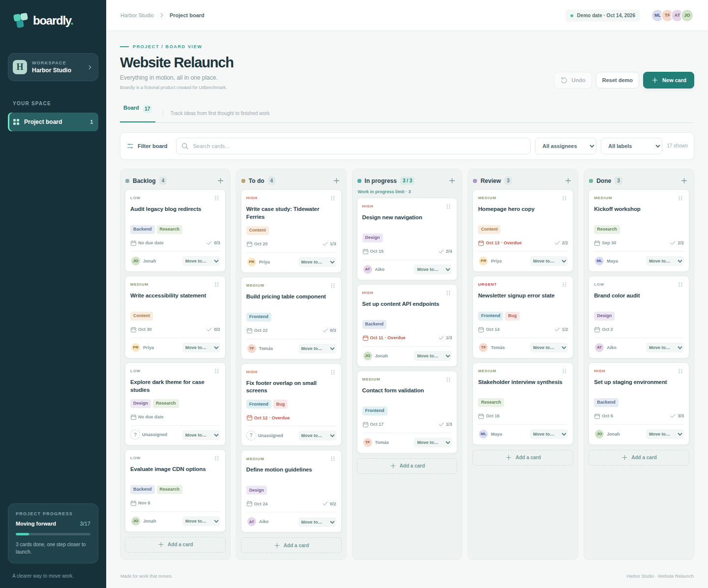Screen dimensions: 708x588
Task: Click drag handle on Kickoff workshop card
Action: pos(680,198)
